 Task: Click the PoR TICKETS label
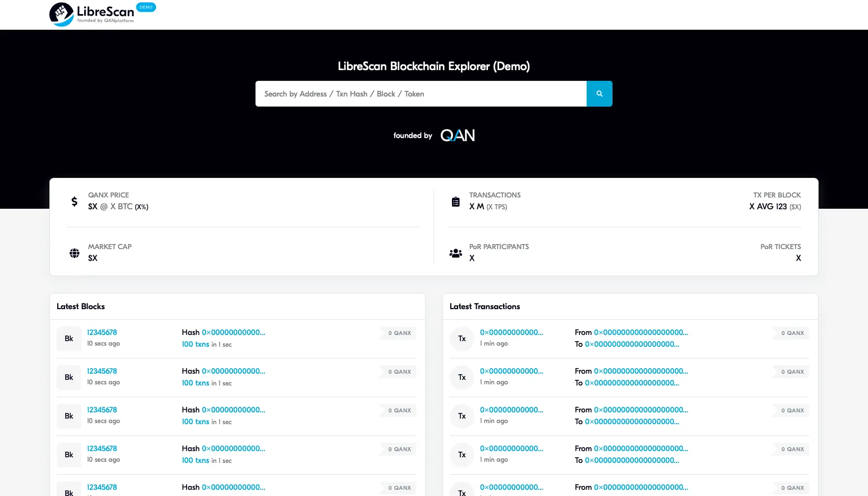click(x=780, y=246)
